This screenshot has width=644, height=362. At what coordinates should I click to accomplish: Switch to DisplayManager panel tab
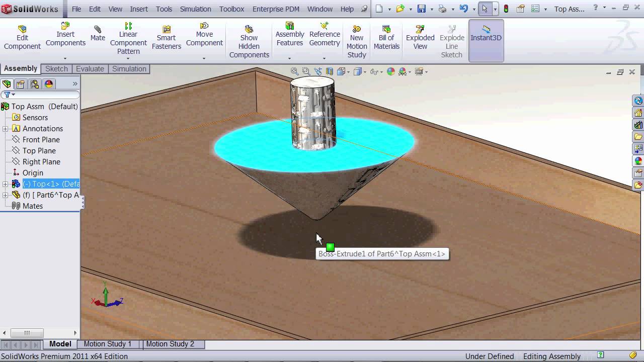pyautogui.click(x=49, y=84)
